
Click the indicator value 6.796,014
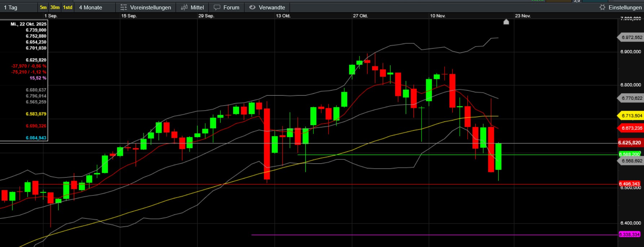(36, 96)
